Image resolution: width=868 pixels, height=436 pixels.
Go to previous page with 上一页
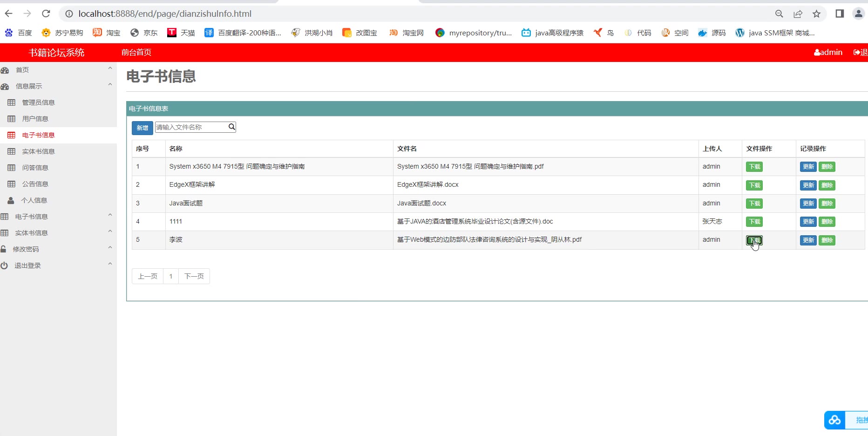click(148, 276)
